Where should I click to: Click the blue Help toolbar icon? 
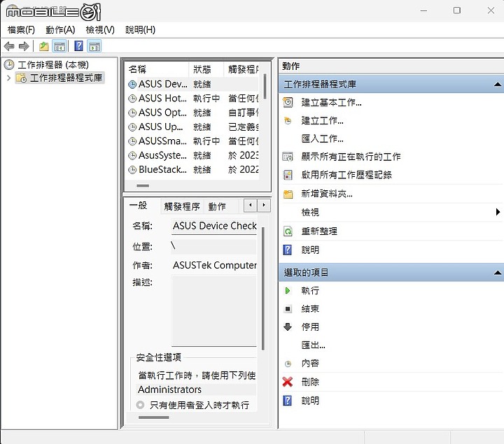tap(78, 46)
